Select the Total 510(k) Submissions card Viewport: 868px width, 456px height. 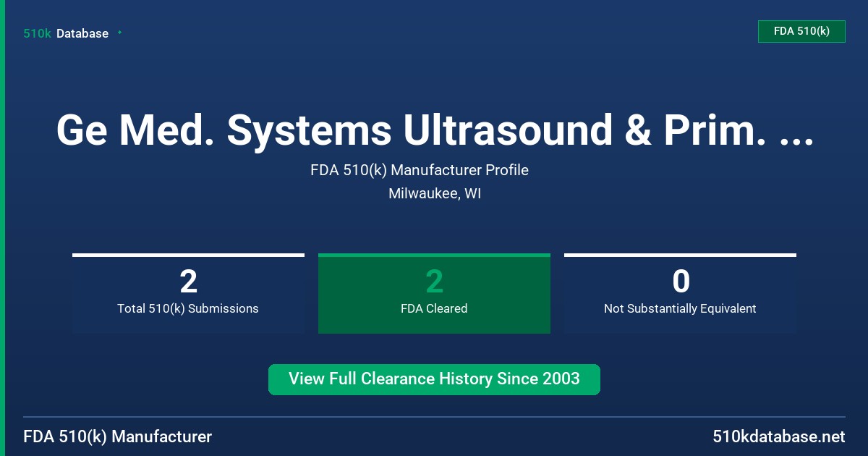pos(188,293)
